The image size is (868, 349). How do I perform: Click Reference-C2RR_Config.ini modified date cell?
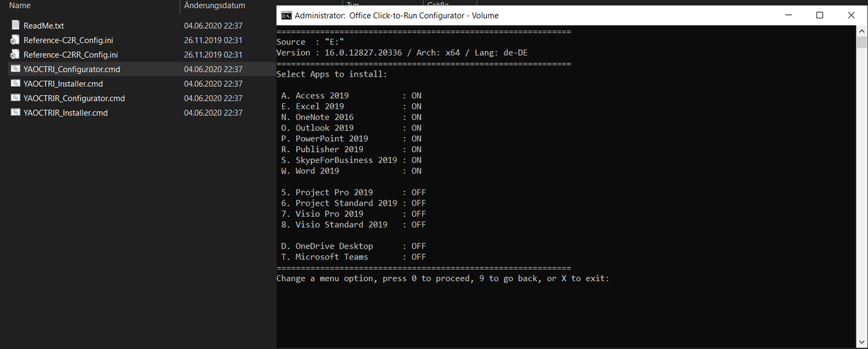pyautogui.click(x=213, y=55)
